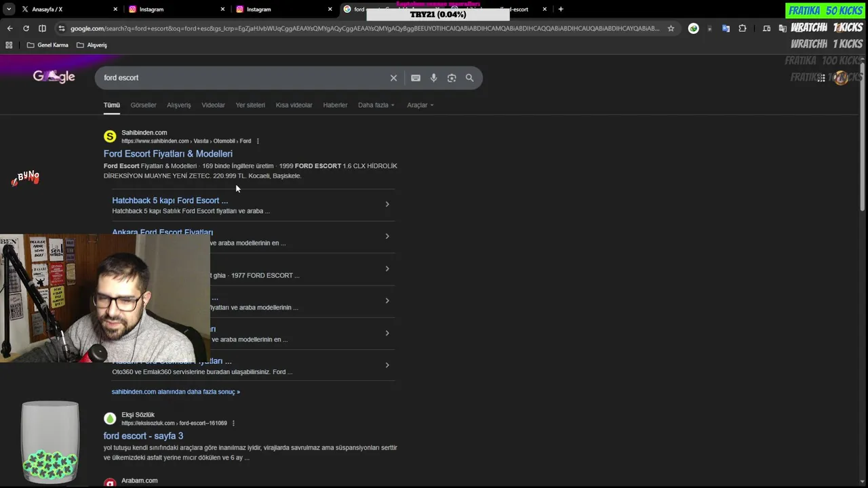Reload the page with the refresh icon

[x=26, y=28]
